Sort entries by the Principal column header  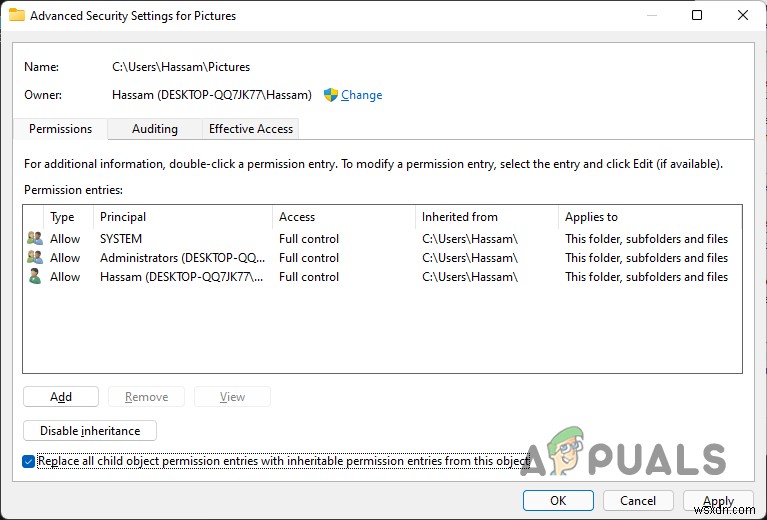pyautogui.click(x=180, y=217)
